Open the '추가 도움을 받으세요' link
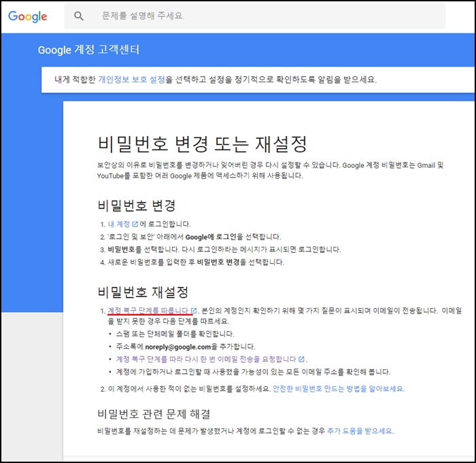Image resolution: width=476 pixels, height=463 pixels. [x=359, y=431]
